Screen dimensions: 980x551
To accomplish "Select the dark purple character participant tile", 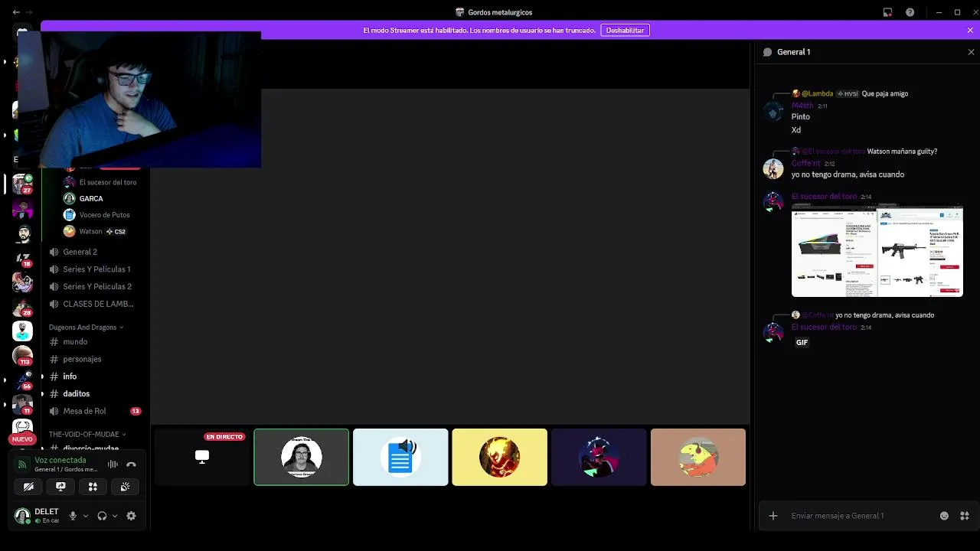I will pyautogui.click(x=599, y=457).
